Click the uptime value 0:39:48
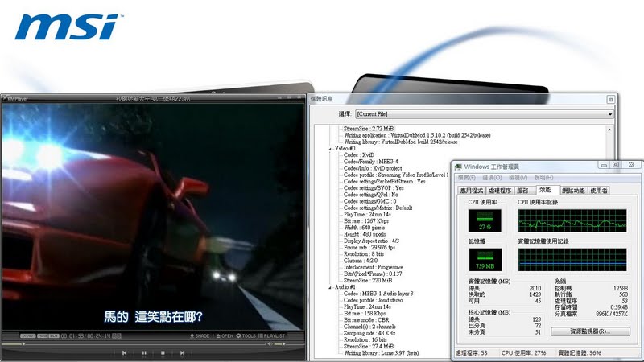This screenshot has height=362, width=644. click(619, 307)
